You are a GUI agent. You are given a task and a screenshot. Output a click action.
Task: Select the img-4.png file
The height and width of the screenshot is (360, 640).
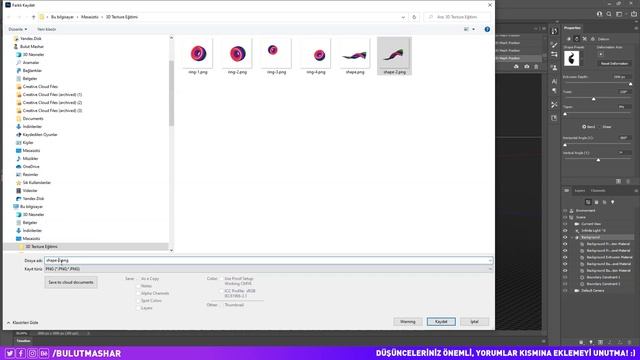(316, 56)
